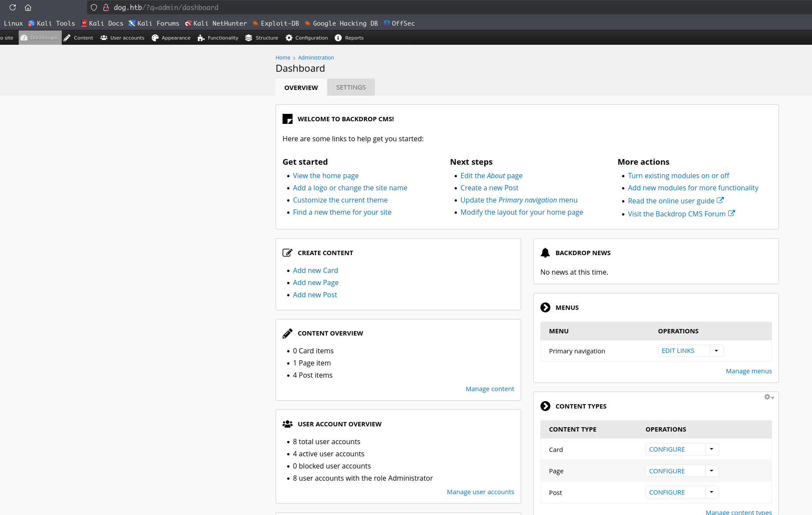The width and height of the screenshot is (812, 515).
Task: Open the Exploit-DB bookmark
Action: [276, 23]
